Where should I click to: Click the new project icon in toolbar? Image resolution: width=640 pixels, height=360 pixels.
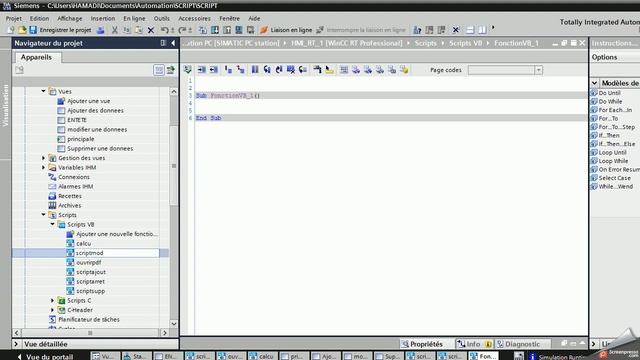point(10,30)
